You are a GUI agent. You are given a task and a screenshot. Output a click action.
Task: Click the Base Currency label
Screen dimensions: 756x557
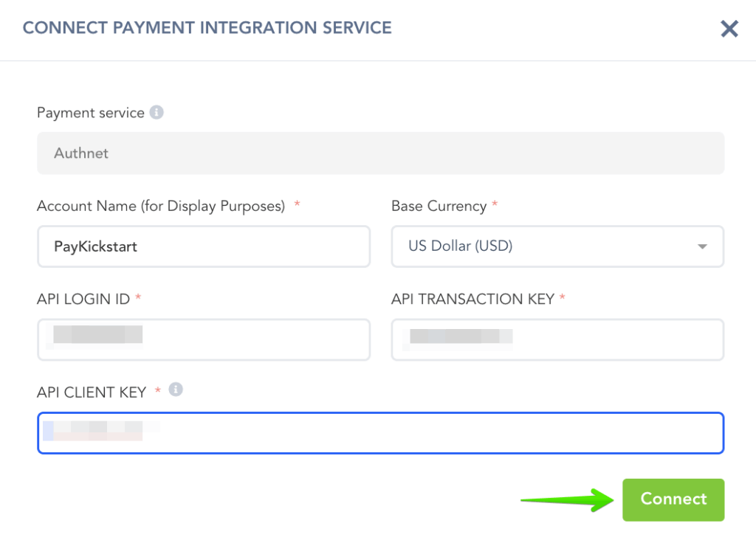[439, 207]
